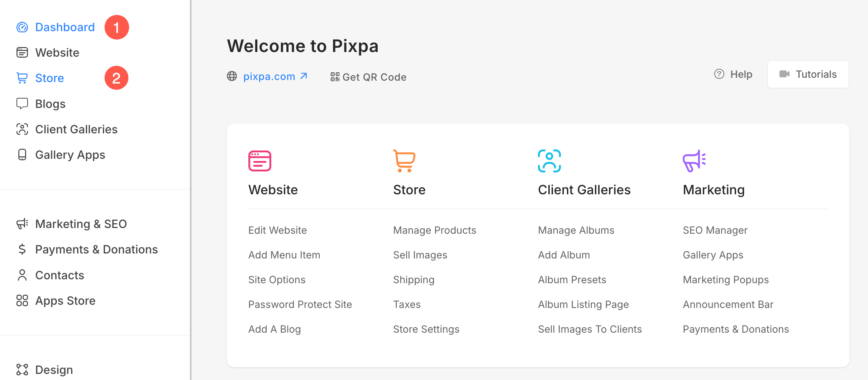Open Password Protect Site option
The width and height of the screenshot is (868, 380).
point(300,304)
